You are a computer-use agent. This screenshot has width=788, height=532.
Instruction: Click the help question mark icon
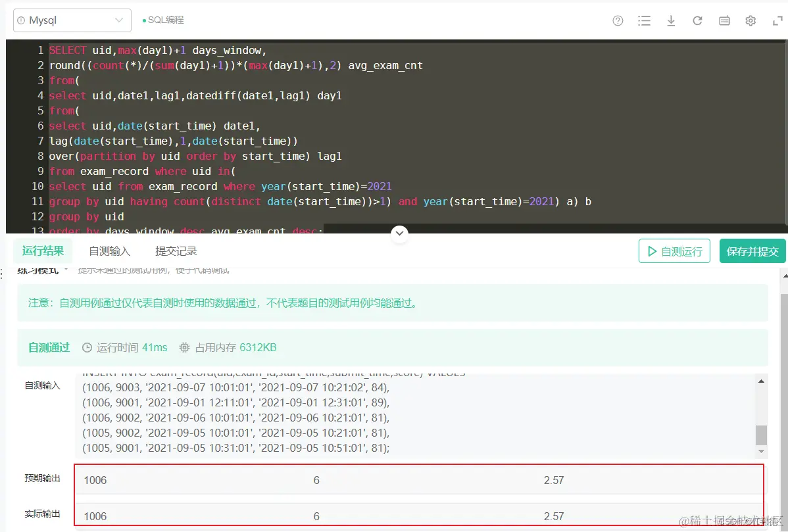tap(618, 20)
